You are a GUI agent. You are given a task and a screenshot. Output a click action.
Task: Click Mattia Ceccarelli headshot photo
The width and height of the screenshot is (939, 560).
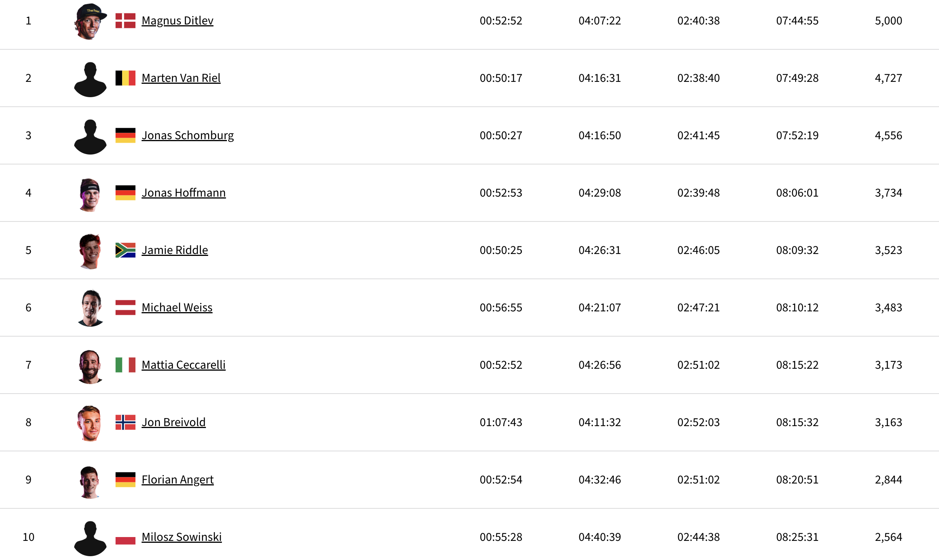[90, 366]
